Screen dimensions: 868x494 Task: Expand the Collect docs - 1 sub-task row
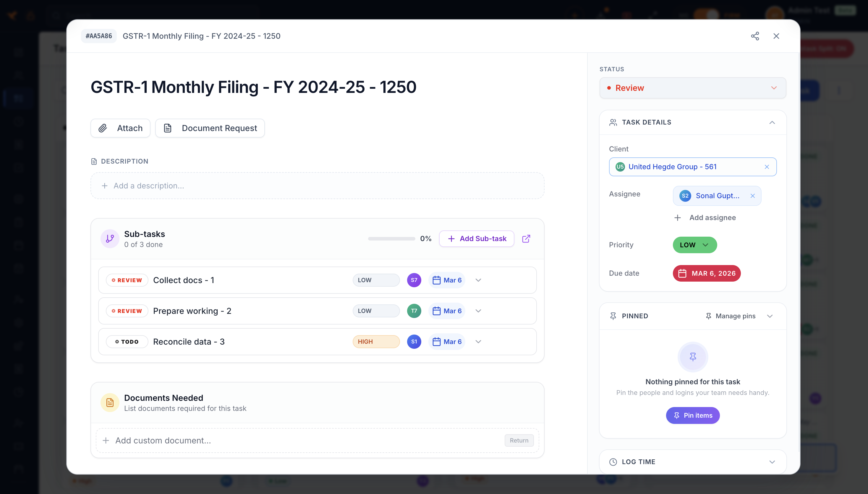[478, 280]
